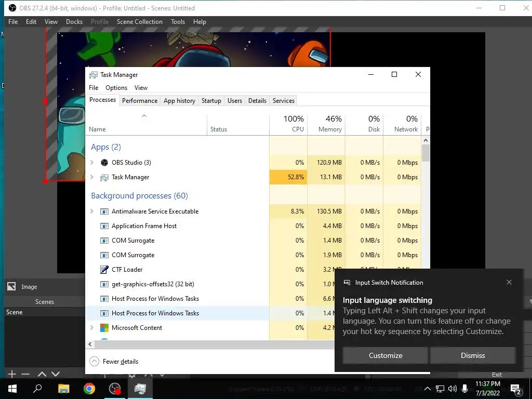Viewport: 532px width, 399px height.
Task: Open File Explorer from taskbar
Action: point(63,389)
